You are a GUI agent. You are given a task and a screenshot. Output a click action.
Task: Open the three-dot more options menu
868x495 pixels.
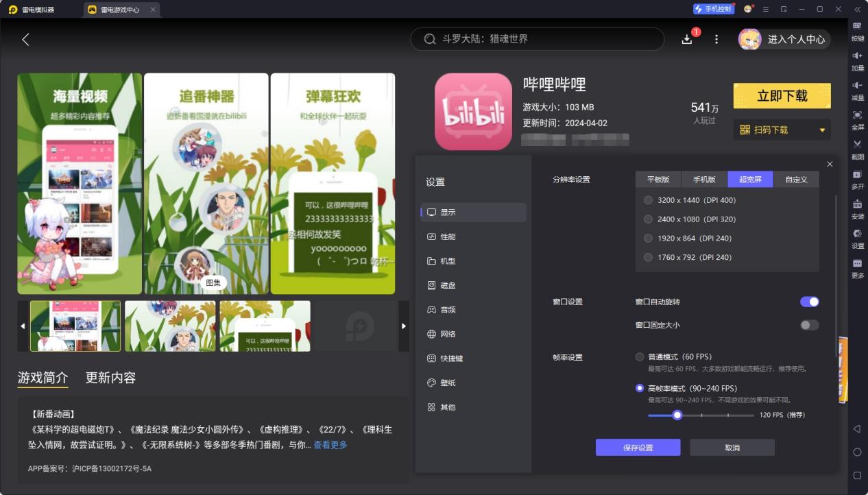coord(716,39)
